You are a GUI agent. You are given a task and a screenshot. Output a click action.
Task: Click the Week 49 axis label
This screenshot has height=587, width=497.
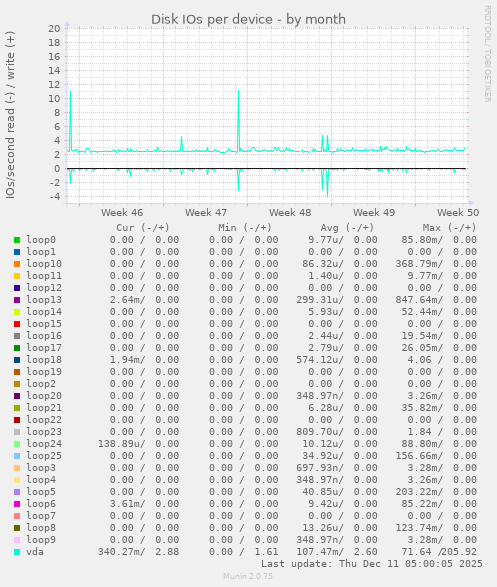pyautogui.click(x=374, y=213)
